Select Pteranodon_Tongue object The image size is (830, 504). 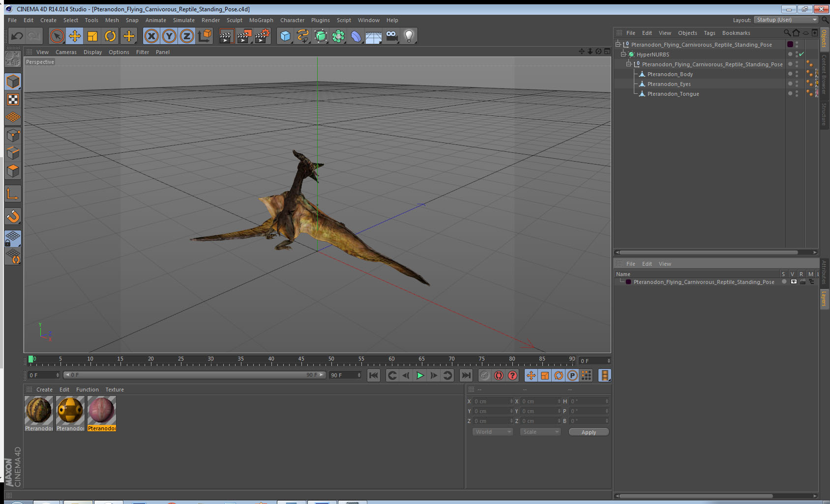(x=673, y=94)
